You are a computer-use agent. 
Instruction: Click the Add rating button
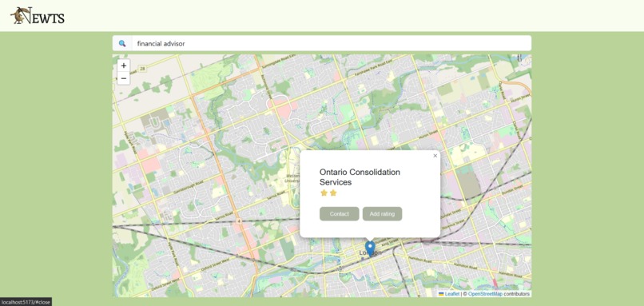[382, 213]
